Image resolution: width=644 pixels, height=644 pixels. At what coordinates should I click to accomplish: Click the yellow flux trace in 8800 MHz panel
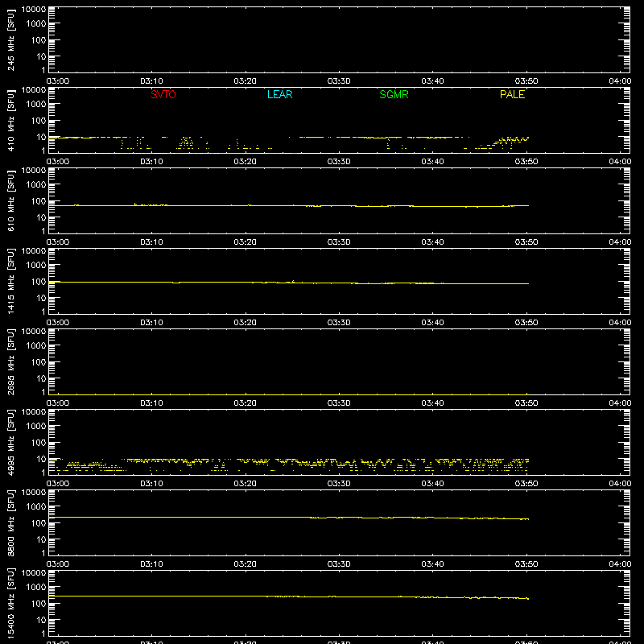289,517
